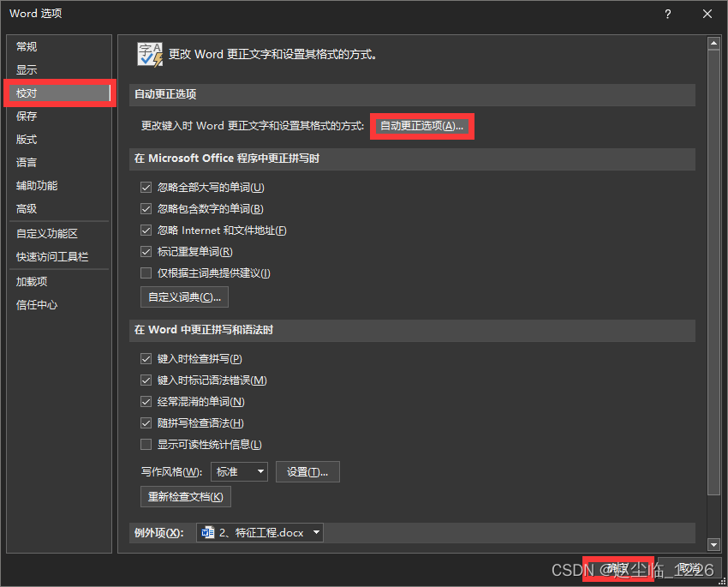Click the 取消 cancel button
728x587 pixels.
689,568
